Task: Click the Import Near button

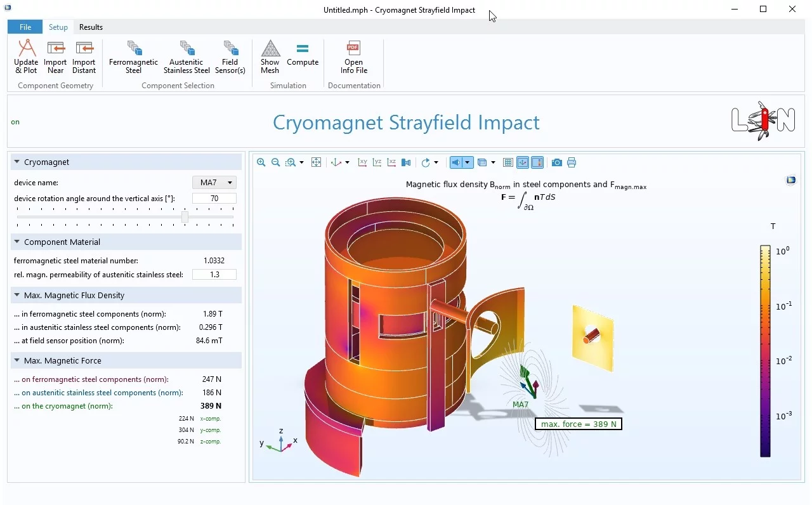Action: coord(55,56)
